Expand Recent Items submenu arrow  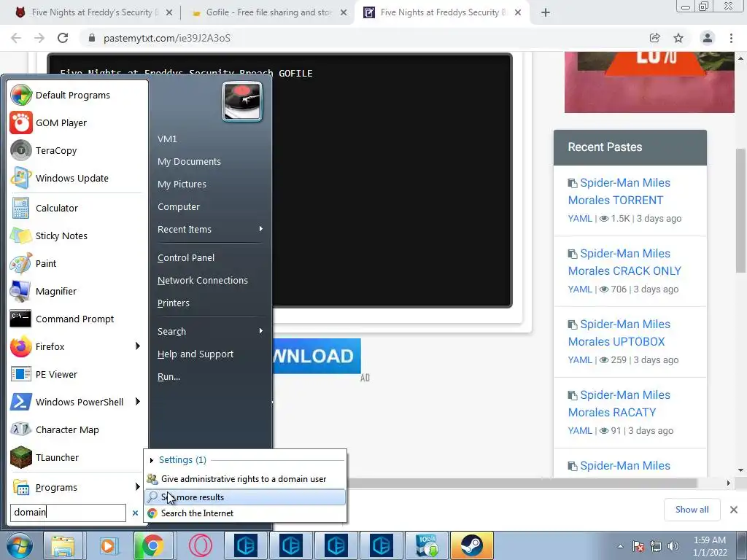pos(261,229)
